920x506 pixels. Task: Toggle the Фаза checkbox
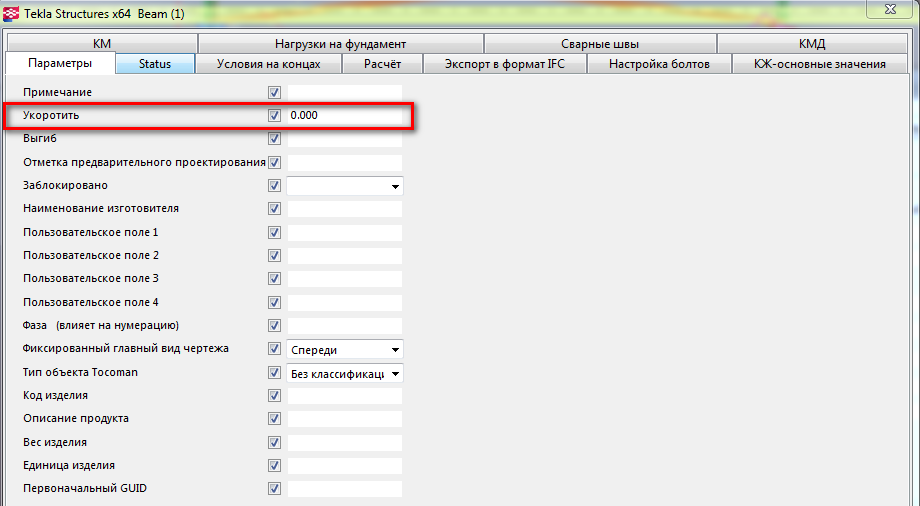pyautogui.click(x=274, y=326)
